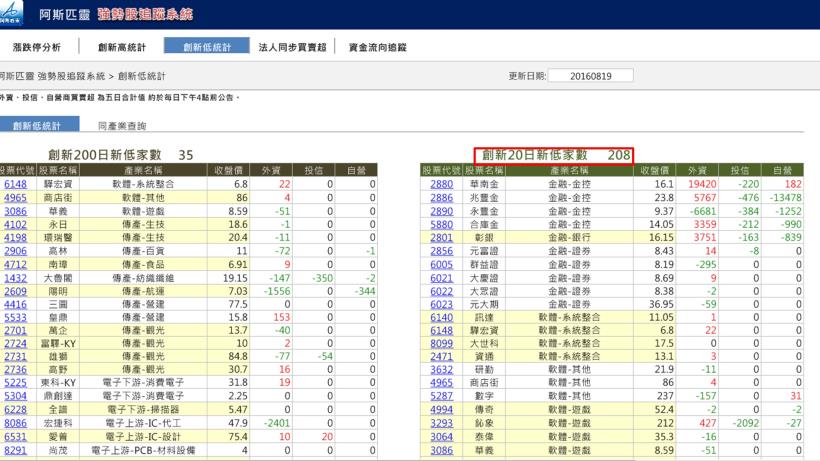Select 外資 value -2401 for 宏捷科
Screen dimensions: 820x461
click(x=277, y=423)
